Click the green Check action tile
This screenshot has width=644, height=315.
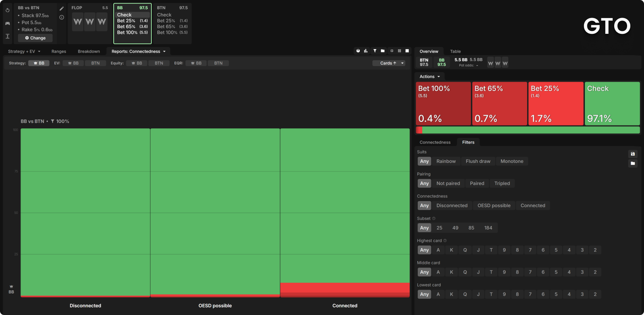point(612,104)
